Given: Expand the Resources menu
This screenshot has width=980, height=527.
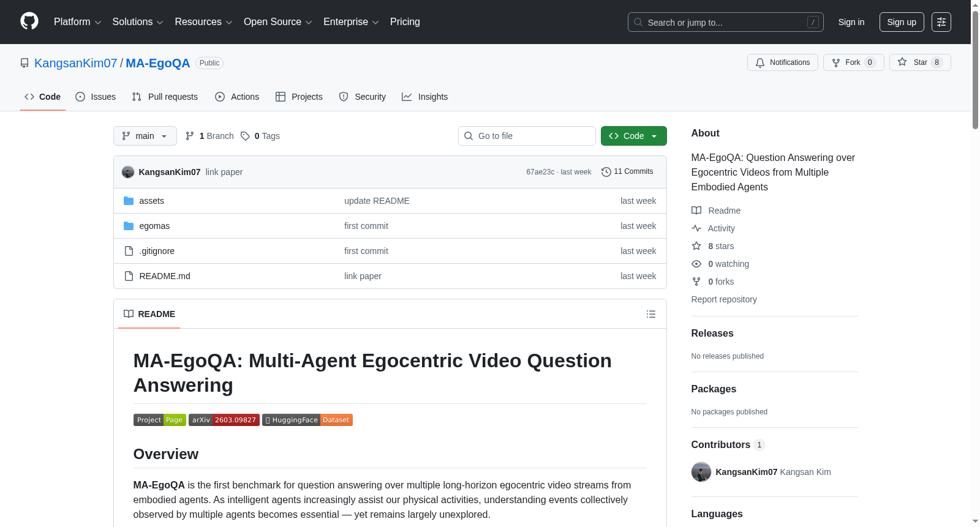Looking at the screenshot, I should (204, 22).
